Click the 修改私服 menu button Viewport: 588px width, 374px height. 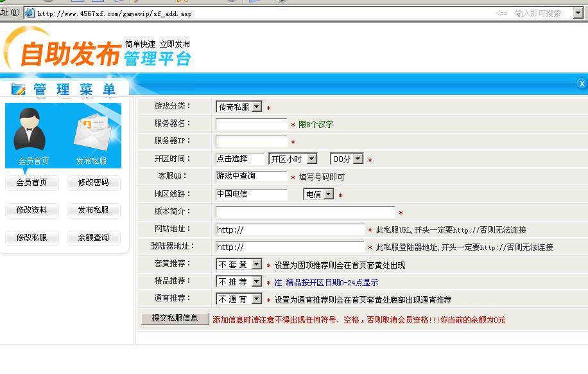click(x=32, y=238)
